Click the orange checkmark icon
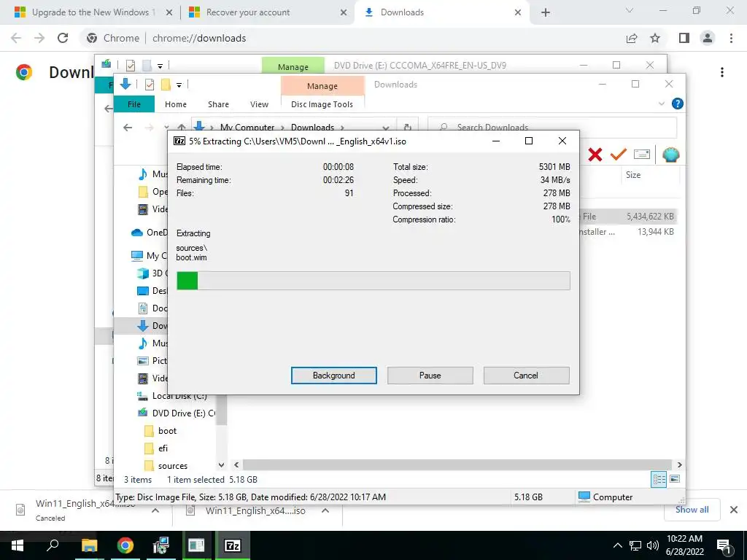This screenshot has width=747, height=560. pos(619,155)
